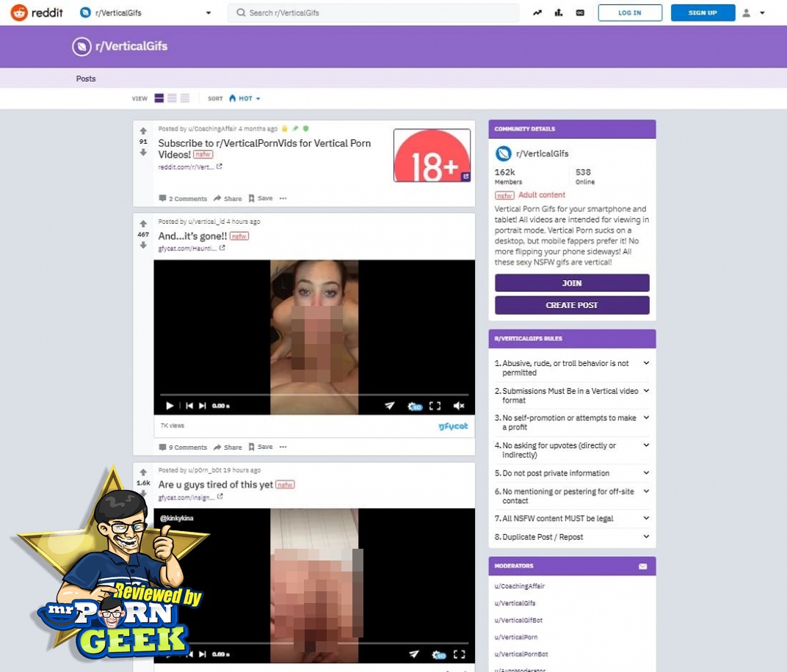Switch to the compact view layout

(184, 98)
